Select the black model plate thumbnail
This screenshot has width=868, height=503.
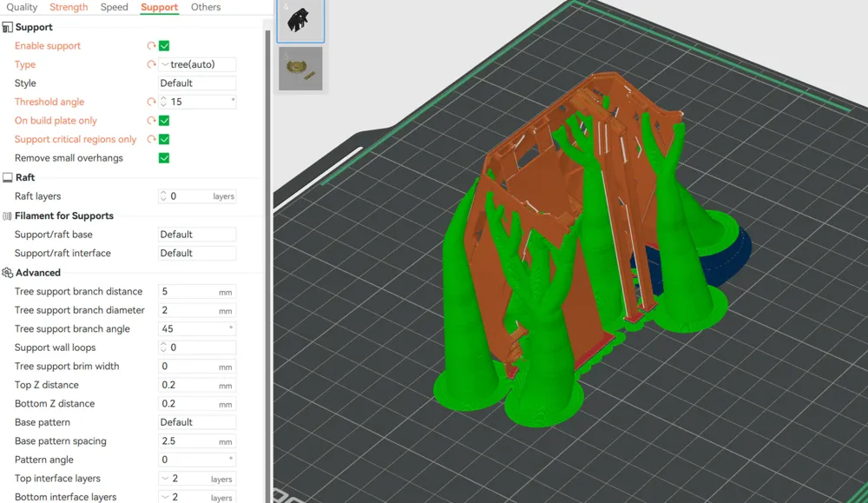[300, 21]
